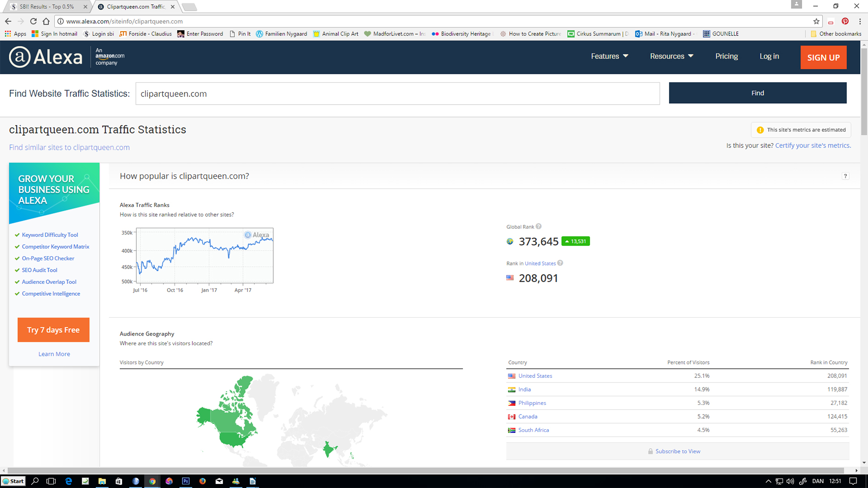Open the Apps bookmark shortcut
The height and width of the screenshot is (488, 868).
pyautogui.click(x=16, y=34)
